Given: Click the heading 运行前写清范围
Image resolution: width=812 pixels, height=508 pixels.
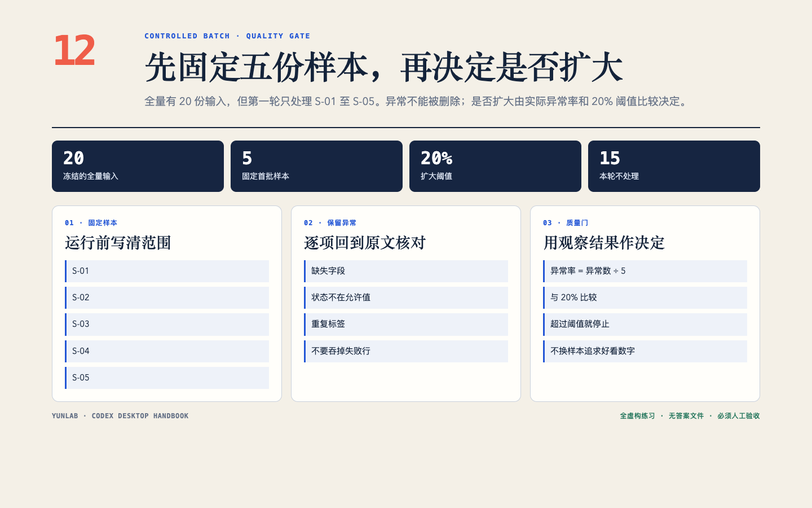Looking at the screenshot, I should coord(118,243).
